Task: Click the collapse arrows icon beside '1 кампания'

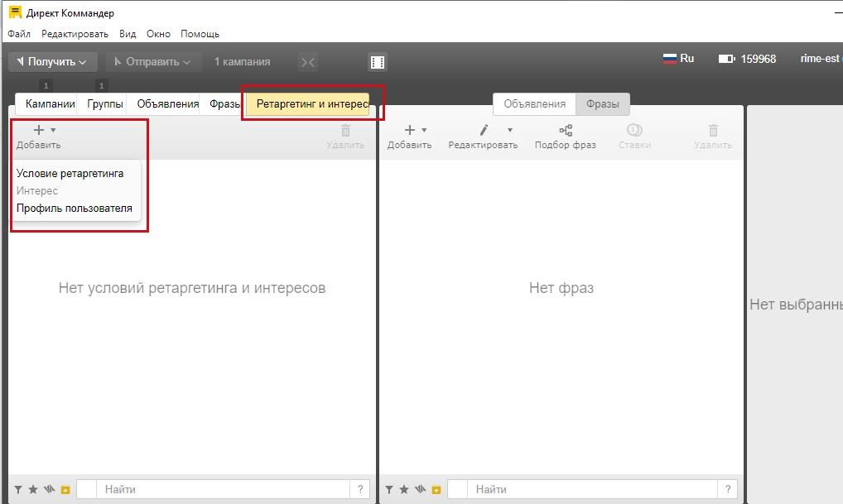Action: pos(307,62)
